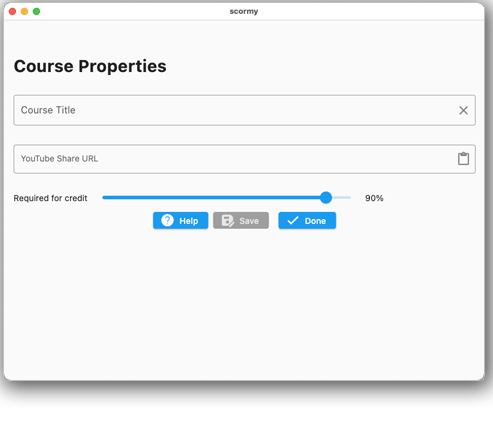
Task: Click into the Course Title input field
Action: click(x=244, y=110)
